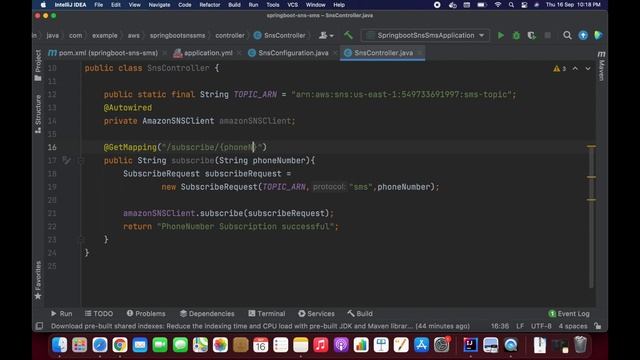The height and width of the screenshot is (360, 640).
Task: Open the Tools menu
Action: pos(273,5)
